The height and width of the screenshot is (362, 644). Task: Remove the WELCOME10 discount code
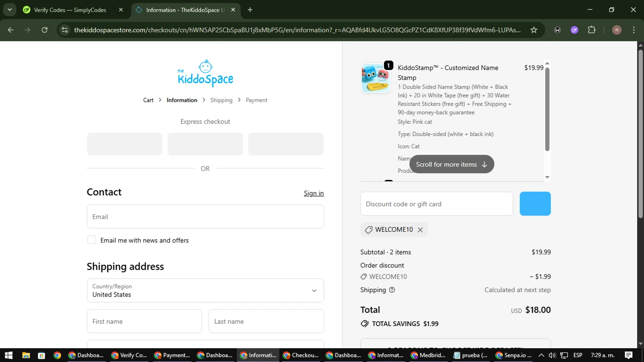[x=420, y=230]
